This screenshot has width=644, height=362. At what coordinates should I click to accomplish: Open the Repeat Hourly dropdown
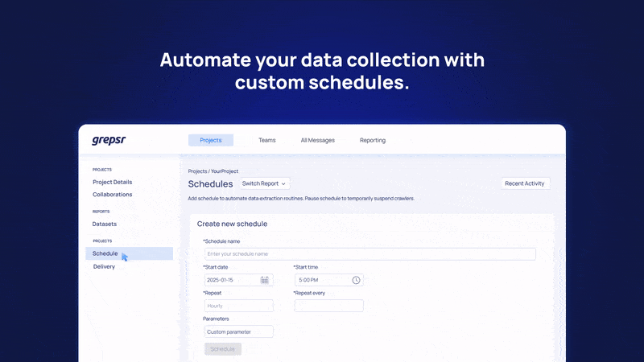(238, 306)
